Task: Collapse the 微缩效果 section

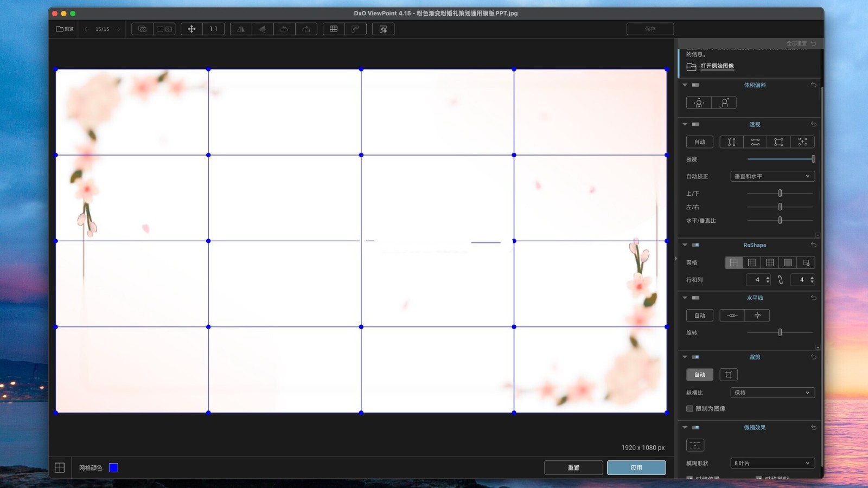Action: coord(685,427)
